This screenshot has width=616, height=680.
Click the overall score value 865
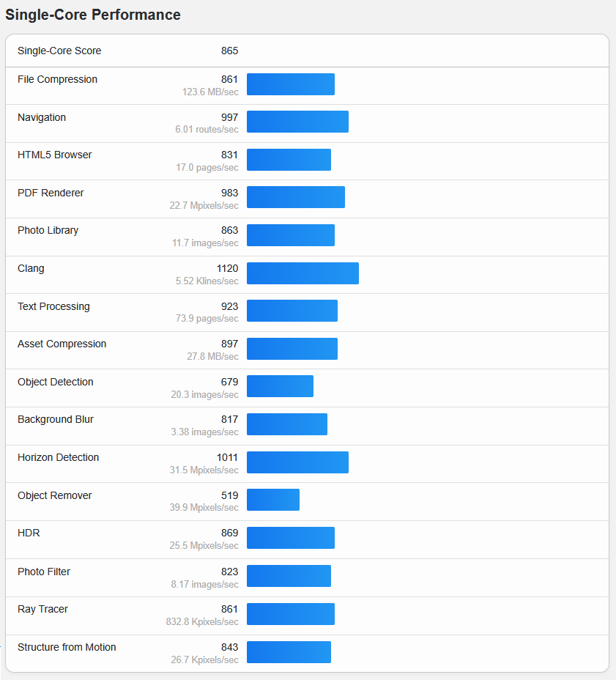[x=229, y=51]
